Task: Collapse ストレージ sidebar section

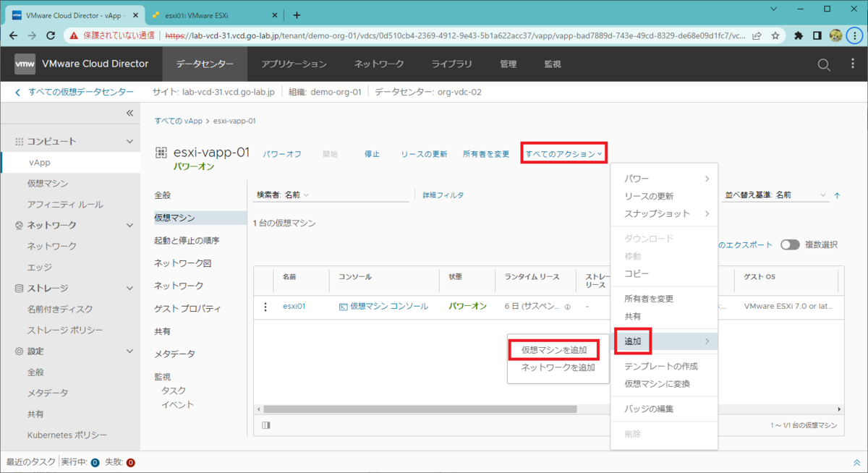Action: tap(129, 288)
